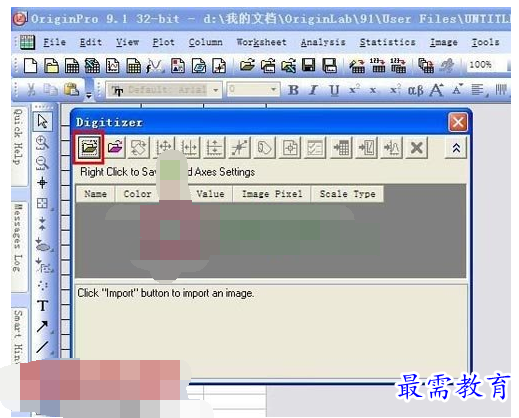
Task: Open the font size dropdown
Action: pos(273,90)
